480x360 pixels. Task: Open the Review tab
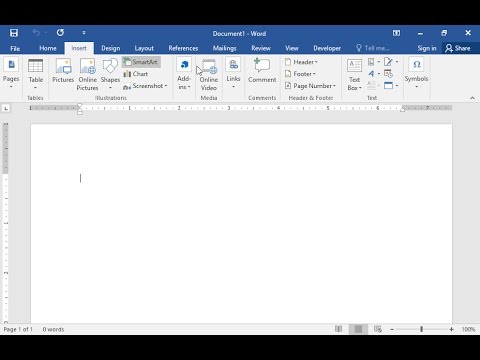tap(261, 48)
